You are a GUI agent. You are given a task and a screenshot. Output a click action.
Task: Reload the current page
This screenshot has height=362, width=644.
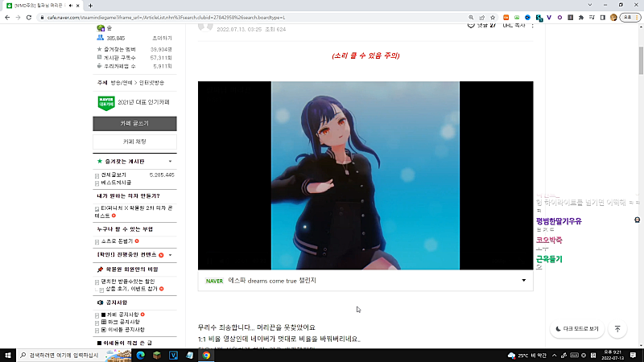coord(29,18)
